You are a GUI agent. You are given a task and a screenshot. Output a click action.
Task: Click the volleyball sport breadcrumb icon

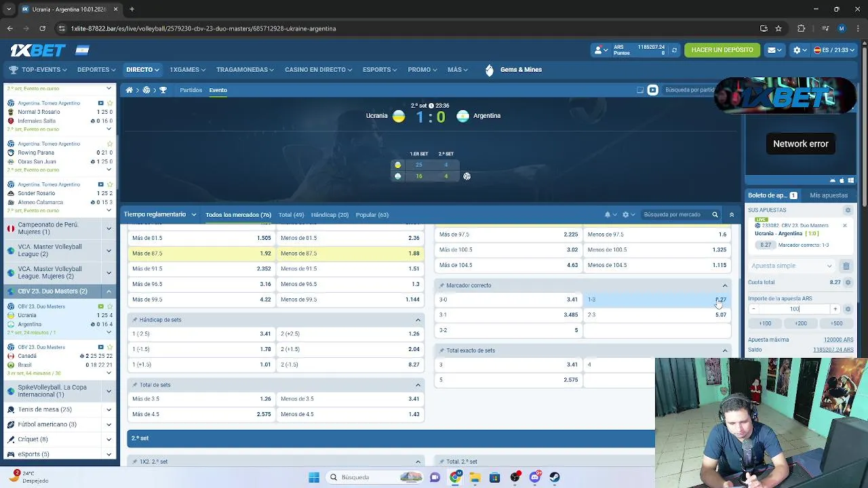point(146,90)
